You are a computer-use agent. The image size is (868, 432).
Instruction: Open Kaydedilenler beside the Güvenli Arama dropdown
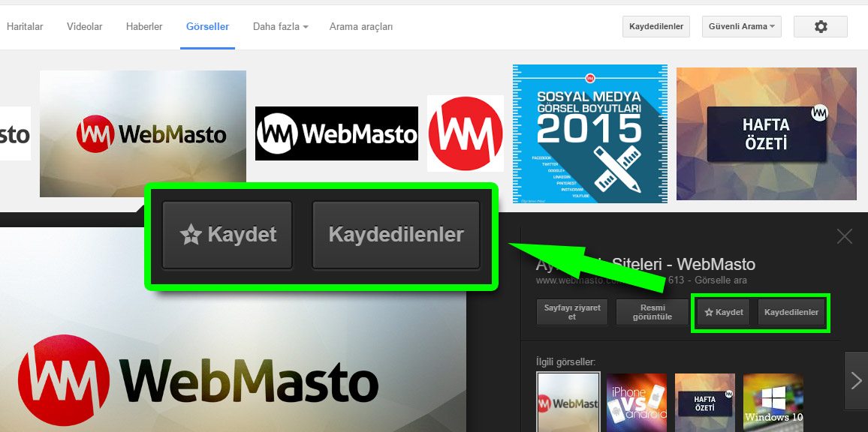tap(656, 26)
